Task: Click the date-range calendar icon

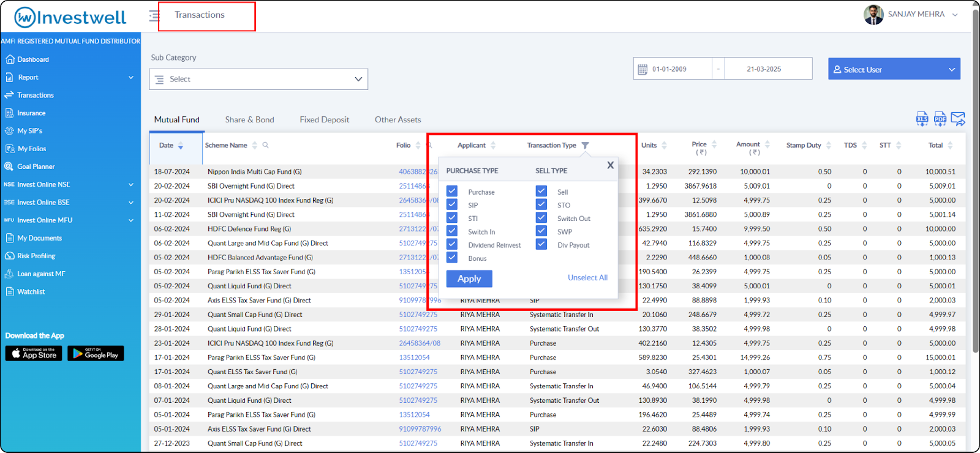Action: (643, 69)
